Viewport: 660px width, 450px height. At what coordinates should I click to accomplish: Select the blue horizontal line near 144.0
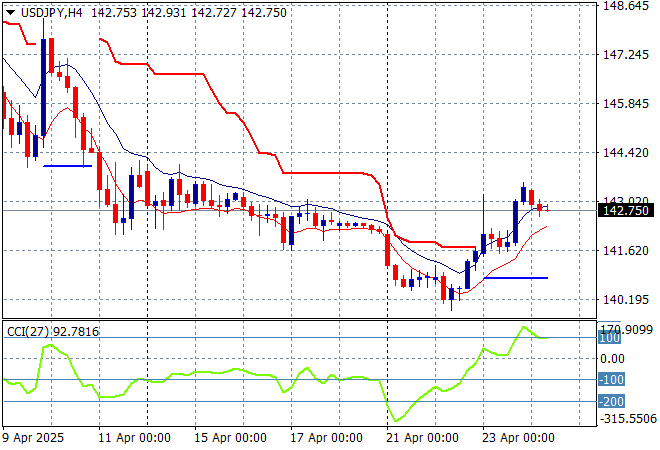point(67,166)
